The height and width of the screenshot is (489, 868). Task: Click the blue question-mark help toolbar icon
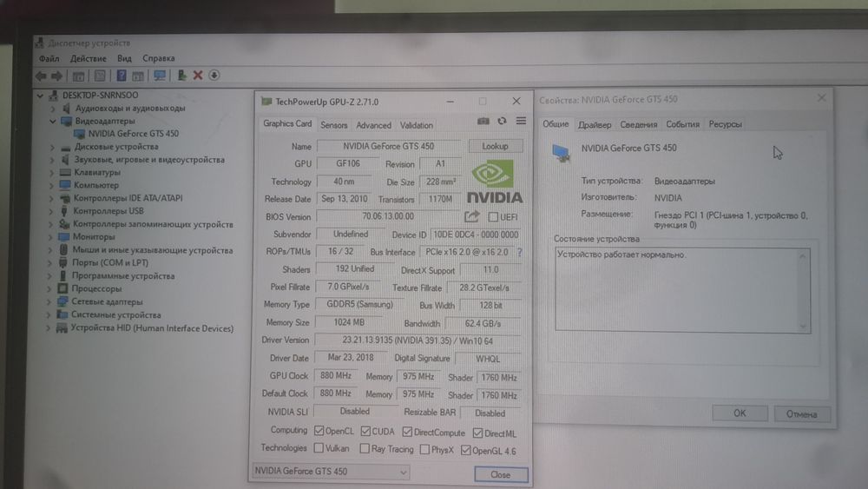122,76
